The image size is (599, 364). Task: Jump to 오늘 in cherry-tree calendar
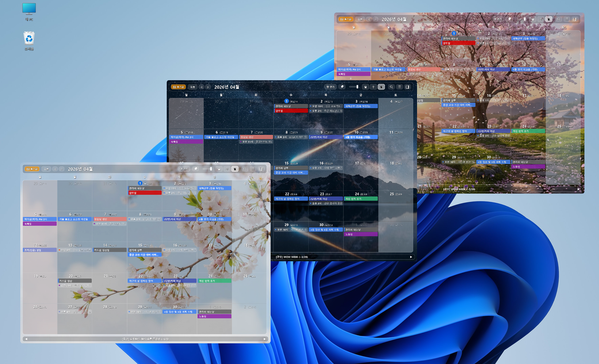coord(360,19)
